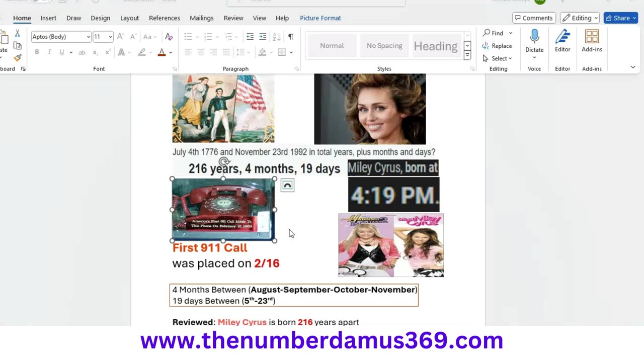Open the Editor pane

(x=562, y=41)
